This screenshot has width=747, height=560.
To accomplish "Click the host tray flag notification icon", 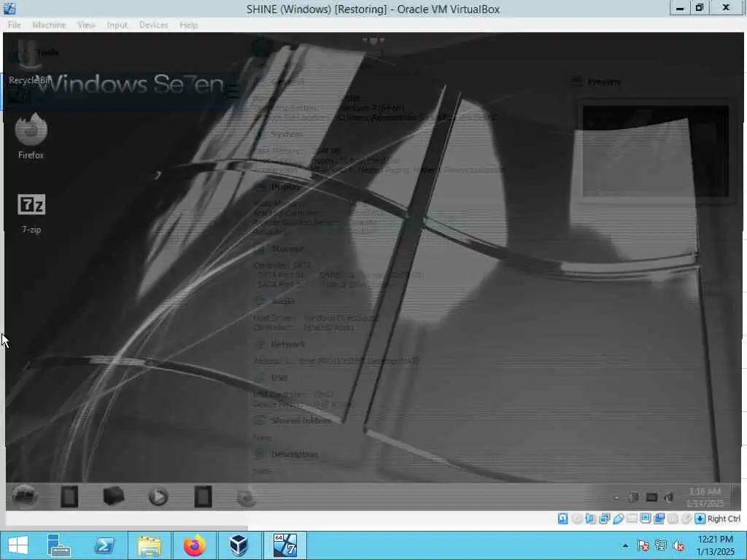I will click(643, 545).
